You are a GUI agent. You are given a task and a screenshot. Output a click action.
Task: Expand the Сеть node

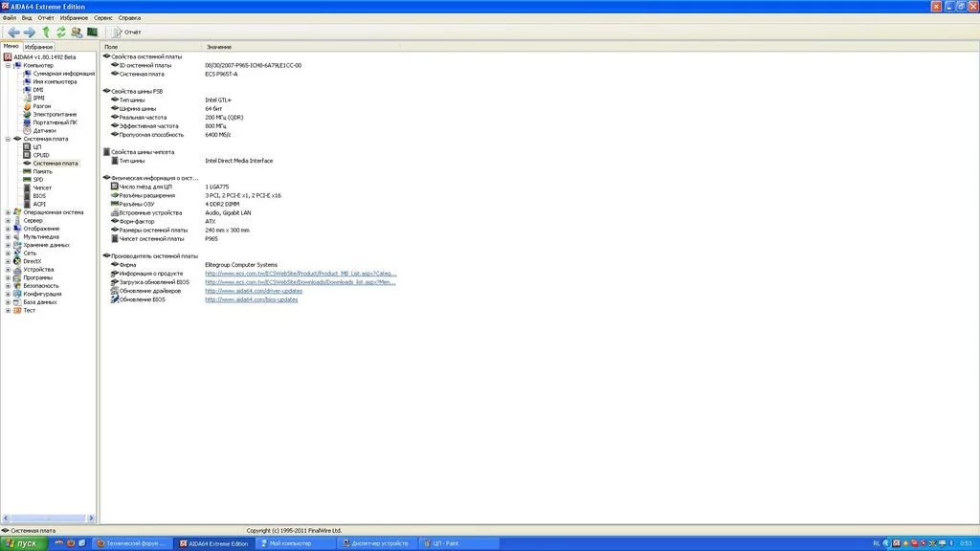(x=8, y=253)
